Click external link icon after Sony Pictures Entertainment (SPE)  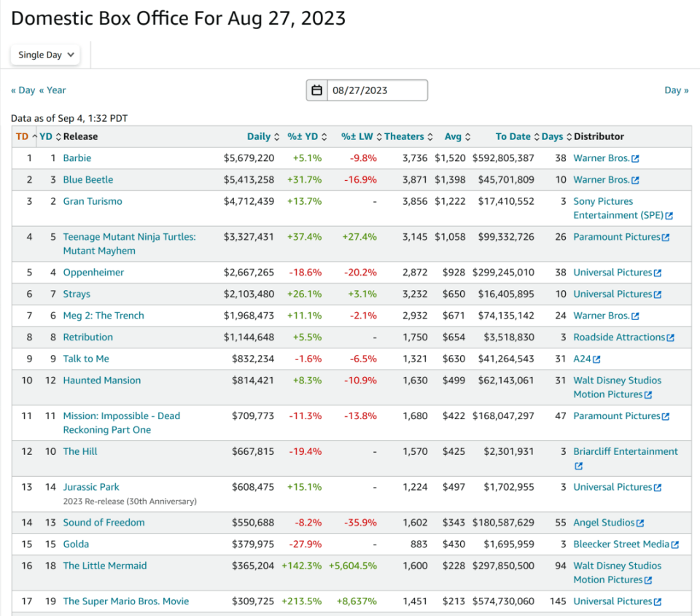(x=669, y=216)
